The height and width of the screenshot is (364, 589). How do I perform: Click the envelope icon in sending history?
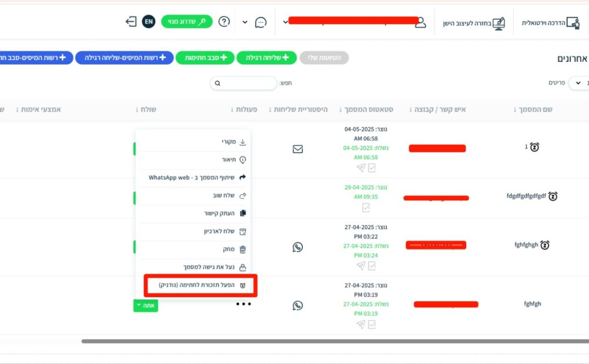click(x=297, y=149)
